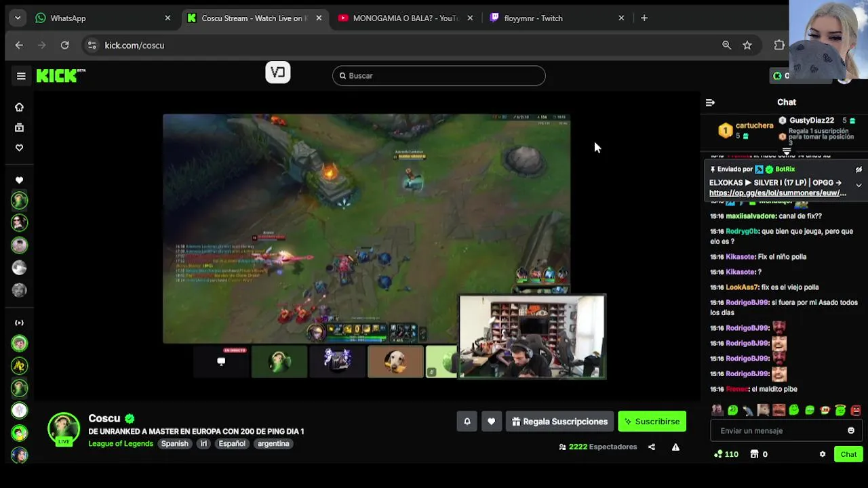The height and width of the screenshot is (488, 868).
Task: Click the white VD logo badge
Action: [278, 73]
